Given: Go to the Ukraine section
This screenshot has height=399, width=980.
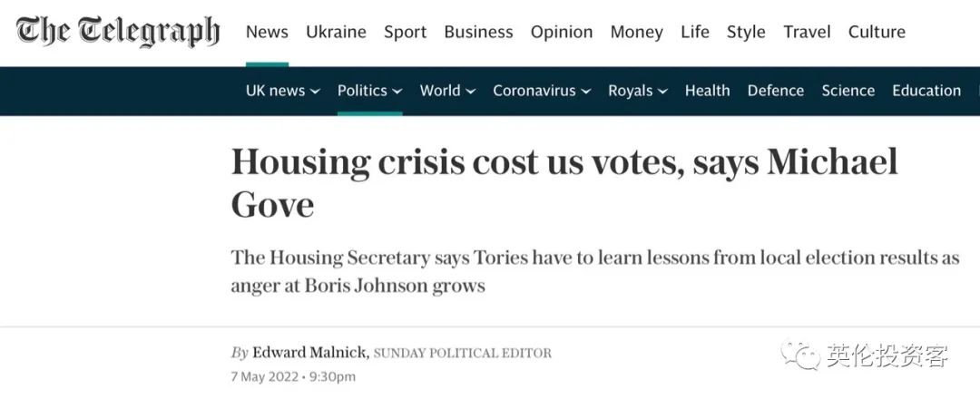Looking at the screenshot, I should tap(336, 33).
